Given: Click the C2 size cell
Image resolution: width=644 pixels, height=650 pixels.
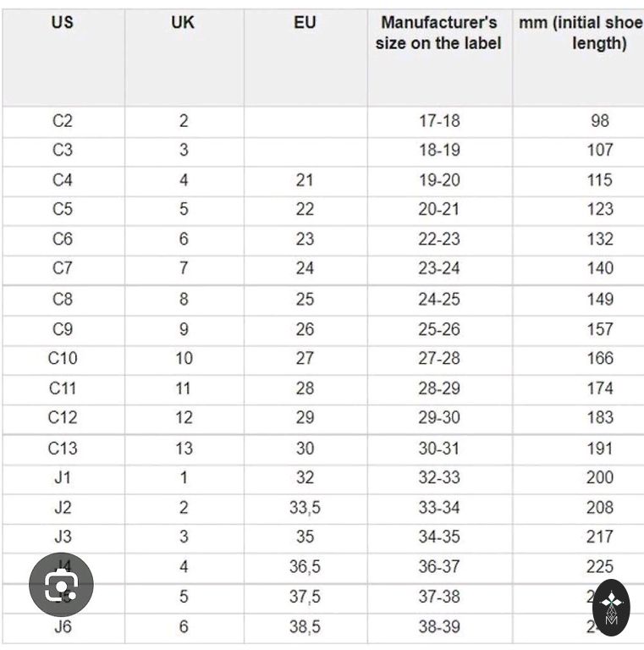Looking at the screenshot, I should pyautogui.click(x=63, y=121).
